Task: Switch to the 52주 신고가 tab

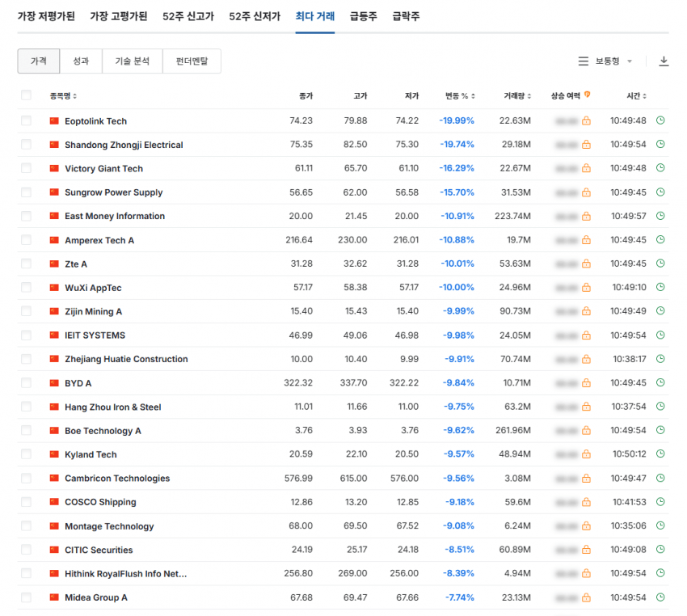Action: 188,17
